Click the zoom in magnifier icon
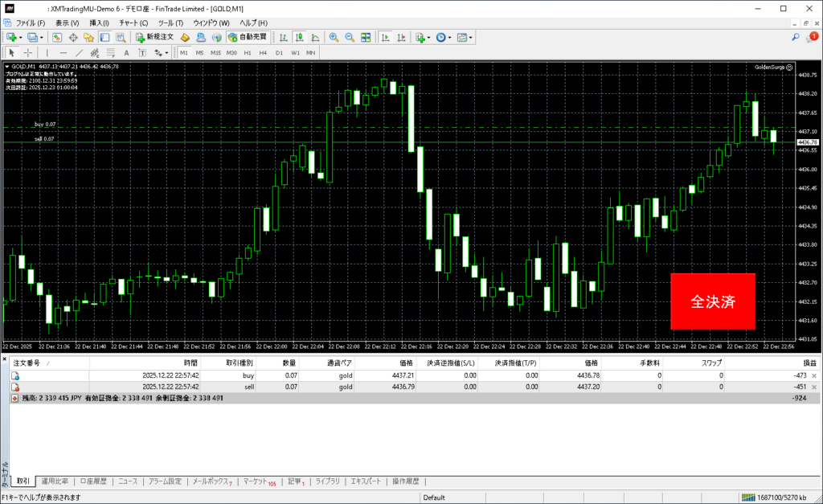Image resolution: width=823 pixels, height=504 pixels. [334, 37]
